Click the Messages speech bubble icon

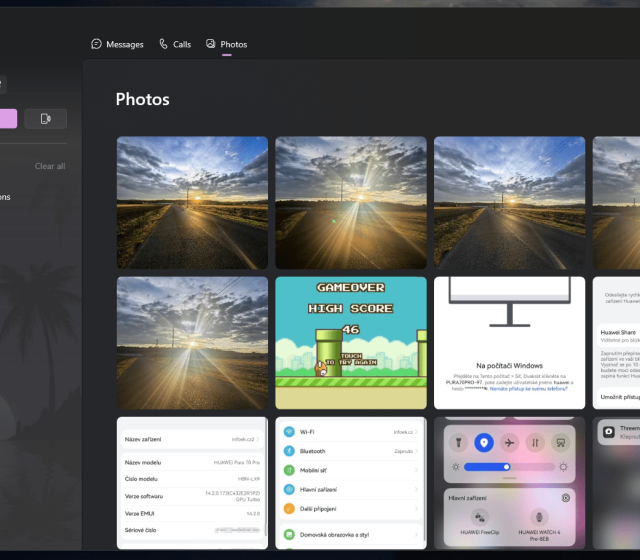tap(97, 44)
